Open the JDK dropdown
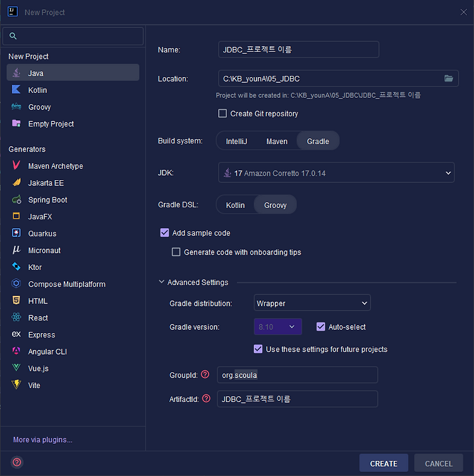 [336, 173]
